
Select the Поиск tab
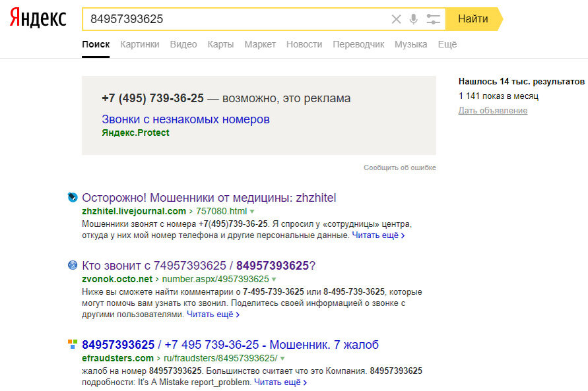click(x=96, y=44)
